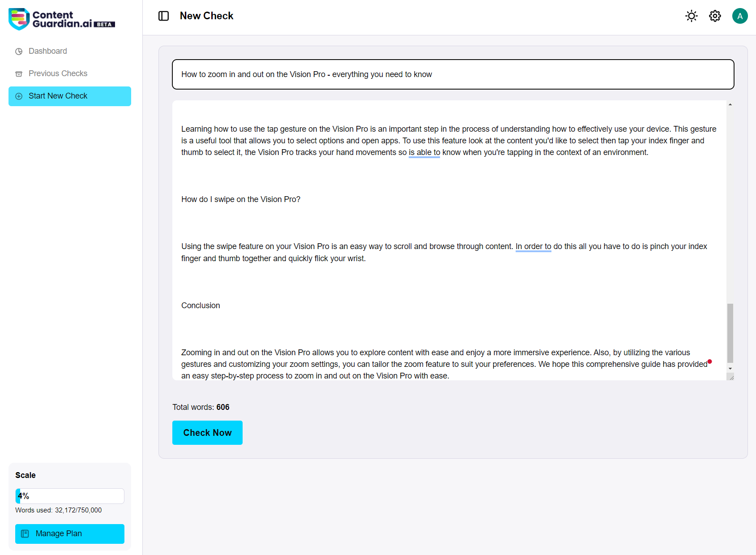Open Manage Plan
This screenshot has height=555, width=756.
tap(70, 534)
